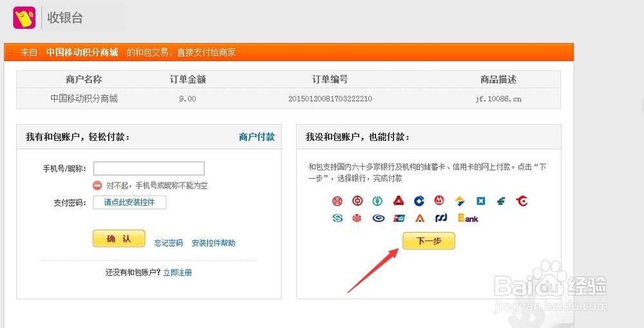Choose the green Postal Savings Bank logo
644x328 pixels.
coord(501,201)
